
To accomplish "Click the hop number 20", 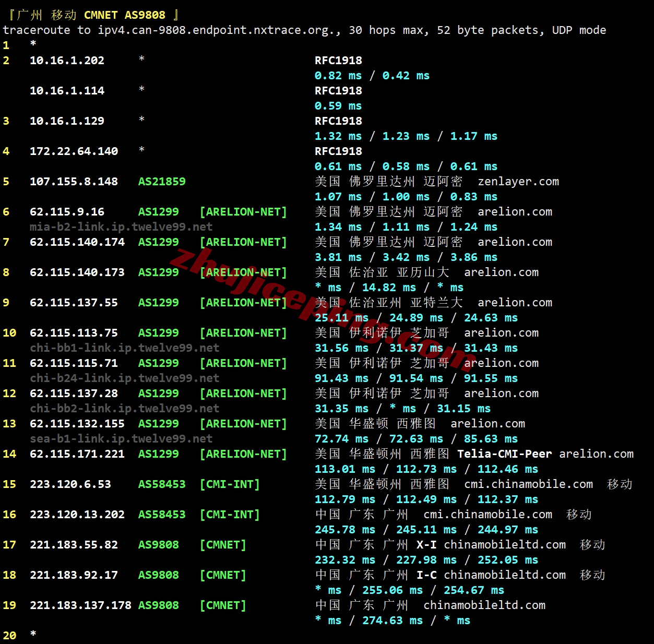I will 9,636.
